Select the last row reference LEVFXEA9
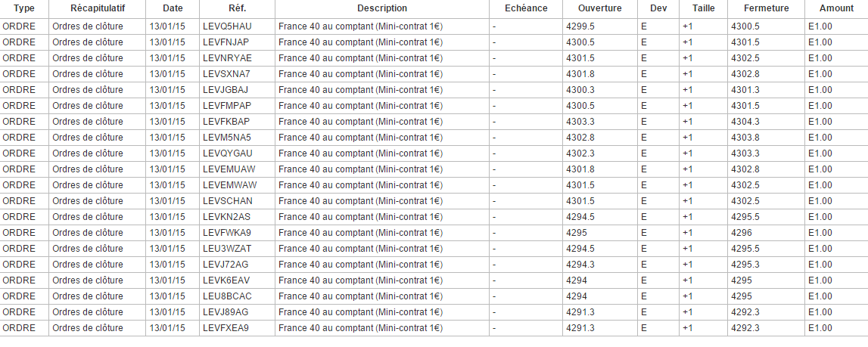The width and height of the screenshot is (868, 347). click(226, 327)
